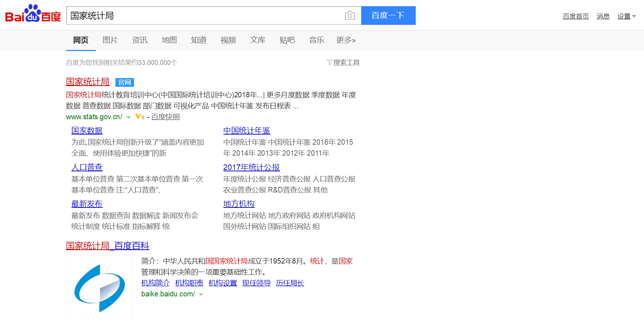The image size is (644, 319).
Task: Open the 历任局长 link
Action: coord(290,283)
